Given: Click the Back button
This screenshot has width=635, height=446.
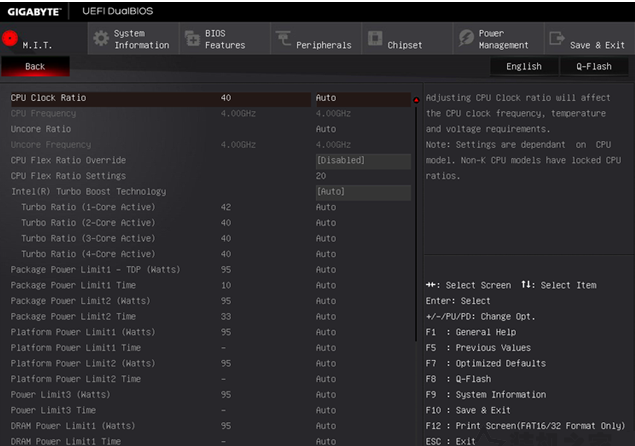Looking at the screenshot, I should (x=35, y=66).
